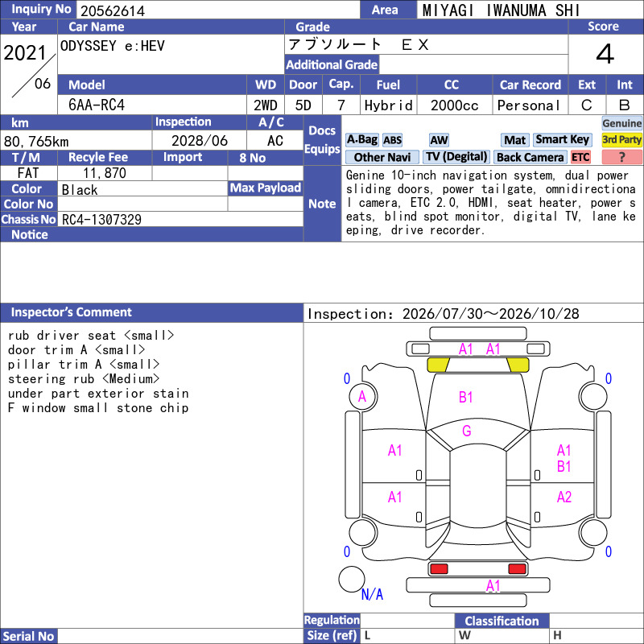Click the interior grade B
644x644 pixels.
click(x=625, y=105)
